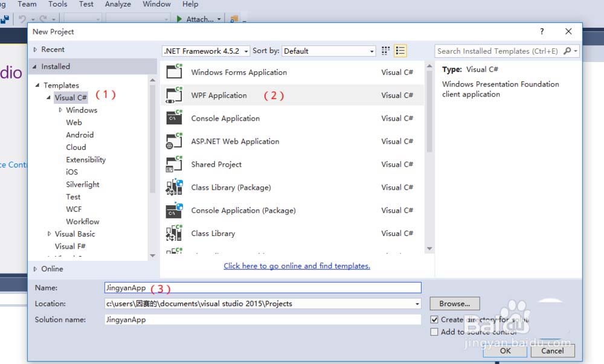604x364 pixels.
Task: Click the Windows Forms Application icon
Action: click(x=174, y=72)
